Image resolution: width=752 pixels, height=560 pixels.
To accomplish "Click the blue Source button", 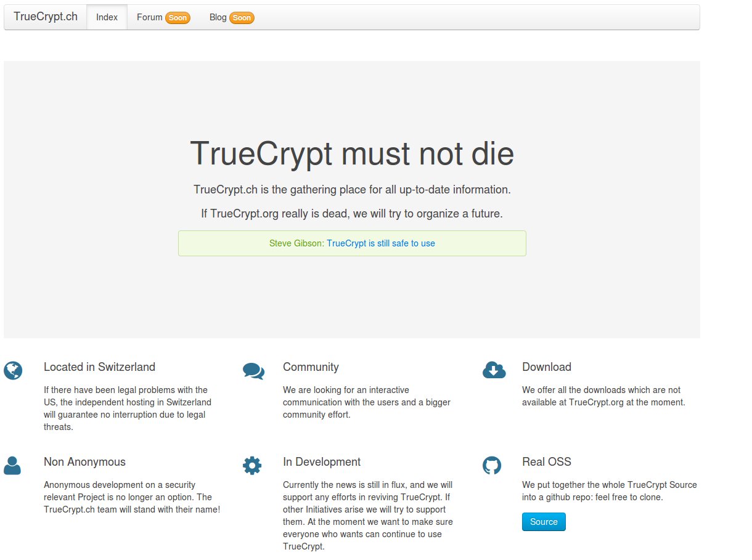I will pos(544,522).
